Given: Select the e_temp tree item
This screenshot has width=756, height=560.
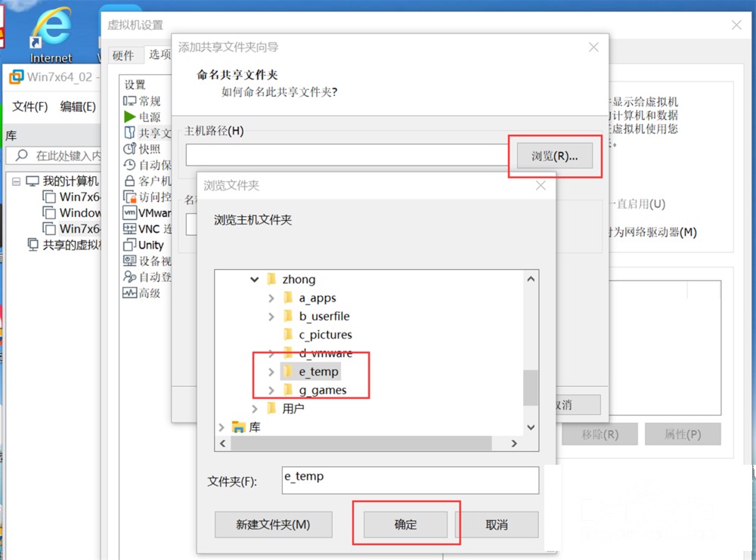Looking at the screenshot, I should point(318,372).
